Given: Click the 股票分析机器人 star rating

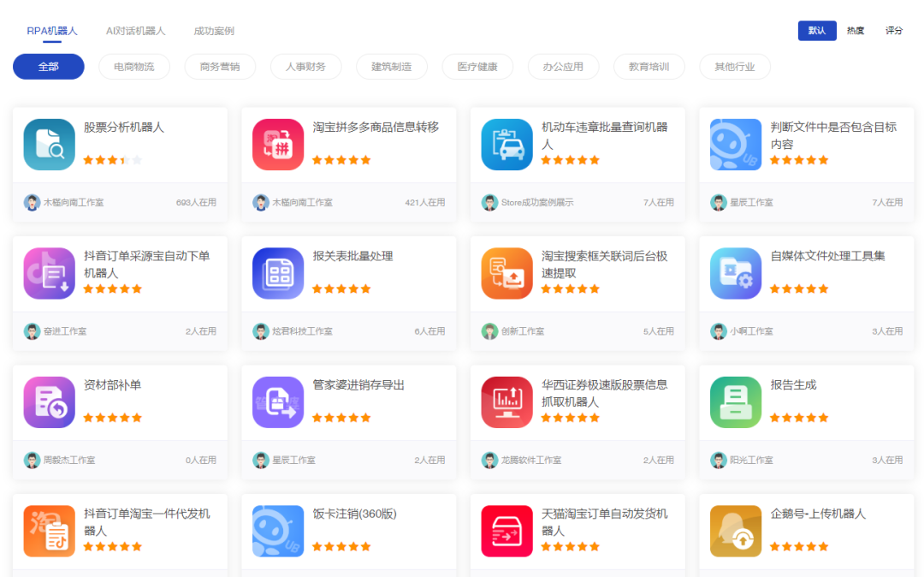Looking at the screenshot, I should pyautogui.click(x=113, y=160).
